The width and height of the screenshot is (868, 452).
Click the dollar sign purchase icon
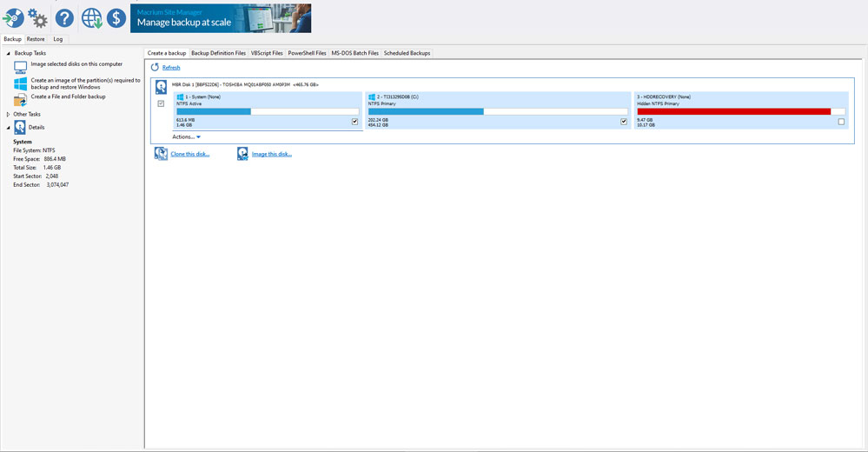[x=116, y=18]
